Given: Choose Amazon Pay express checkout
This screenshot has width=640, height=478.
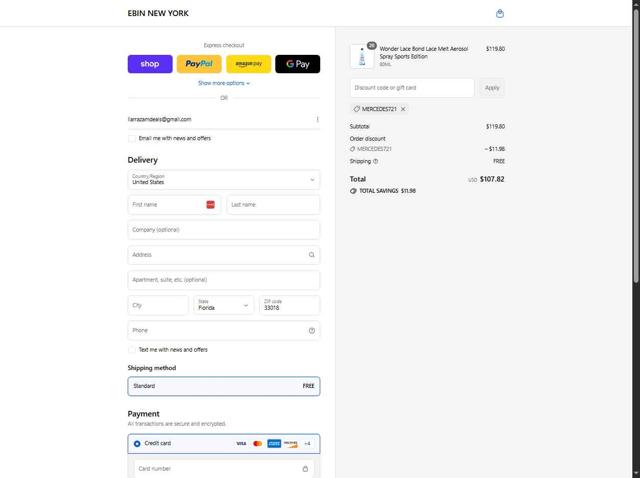Looking at the screenshot, I should click(249, 64).
